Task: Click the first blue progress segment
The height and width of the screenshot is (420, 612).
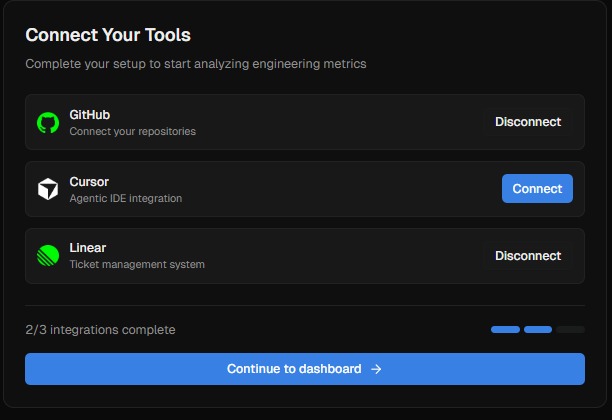Action: [505, 330]
